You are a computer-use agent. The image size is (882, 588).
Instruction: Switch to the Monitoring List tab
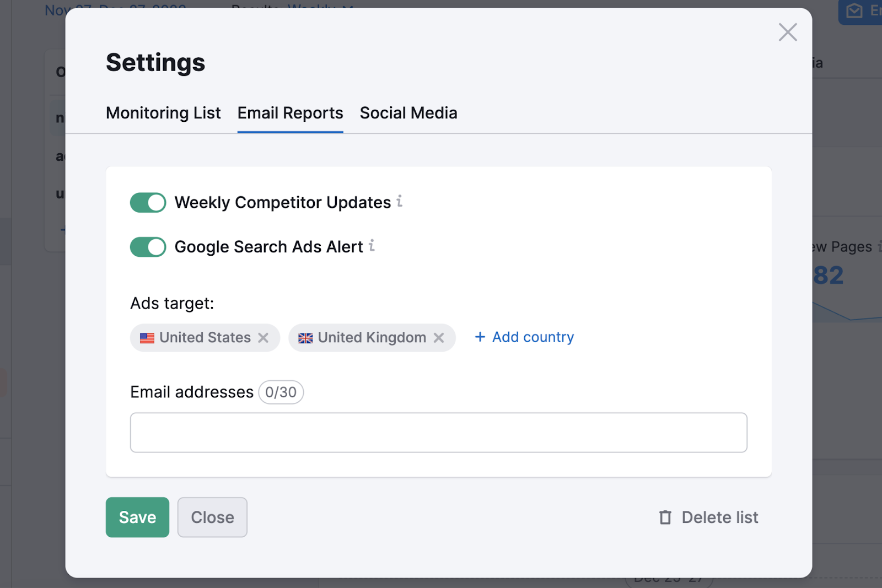tap(163, 113)
